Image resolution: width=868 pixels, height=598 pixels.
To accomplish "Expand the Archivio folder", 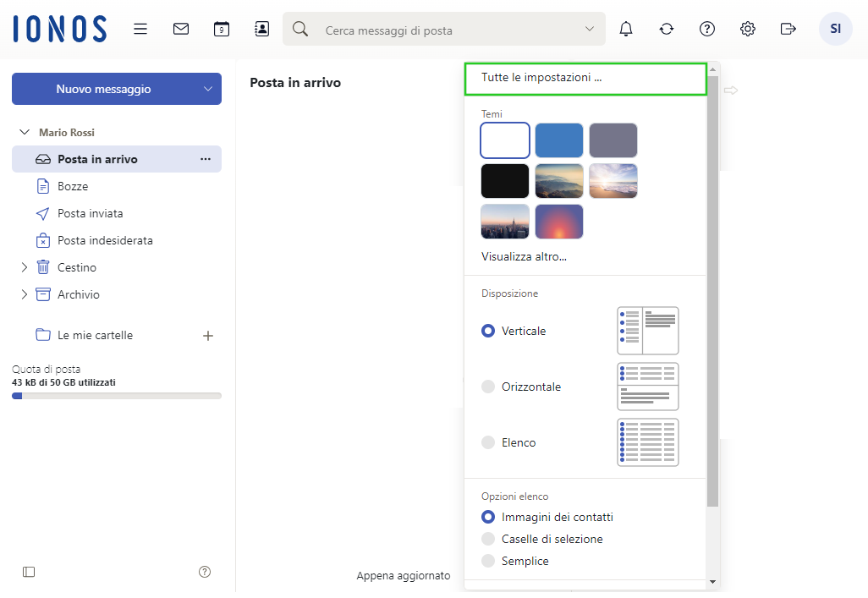I will point(24,294).
